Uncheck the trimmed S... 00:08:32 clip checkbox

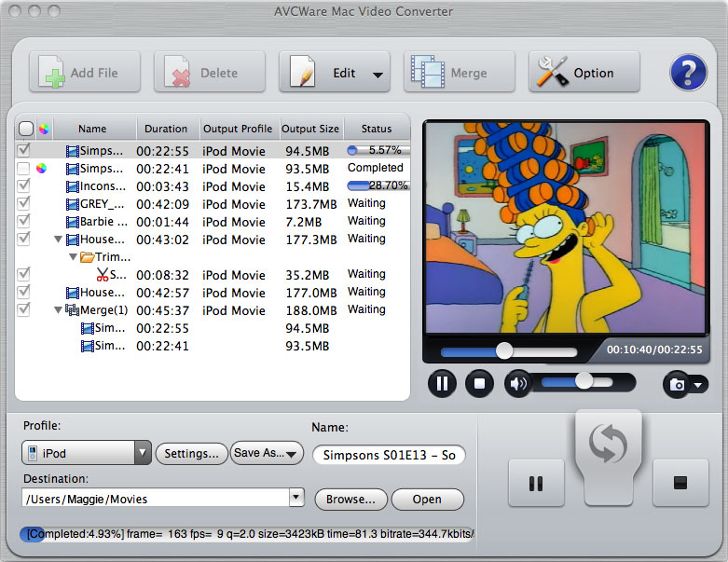coord(23,274)
